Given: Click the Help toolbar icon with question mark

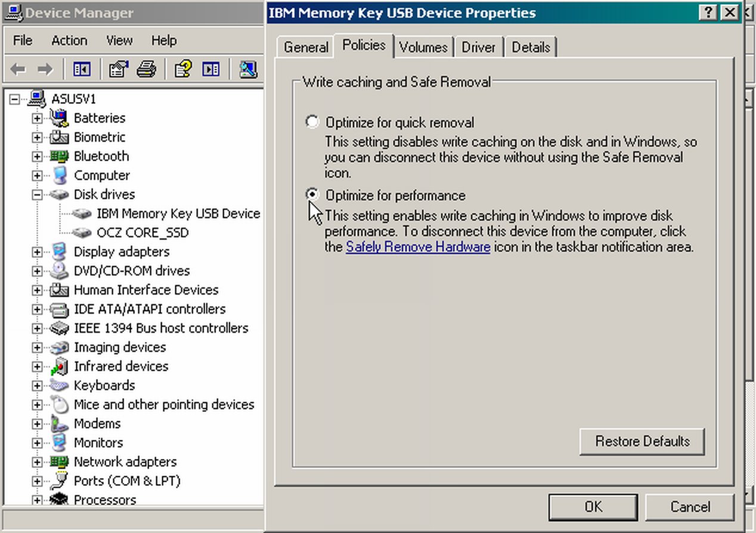Looking at the screenshot, I should pyautogui.click(x=183, y=70).
